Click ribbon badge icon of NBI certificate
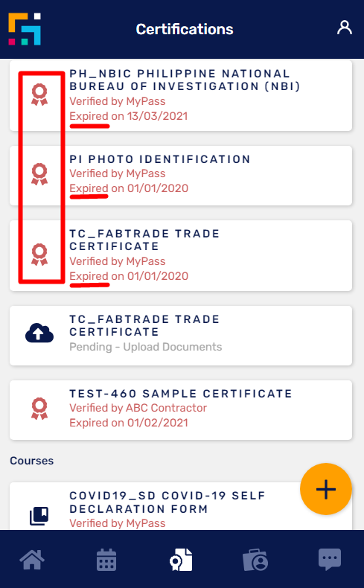364x588 pixels. point(39,95)
